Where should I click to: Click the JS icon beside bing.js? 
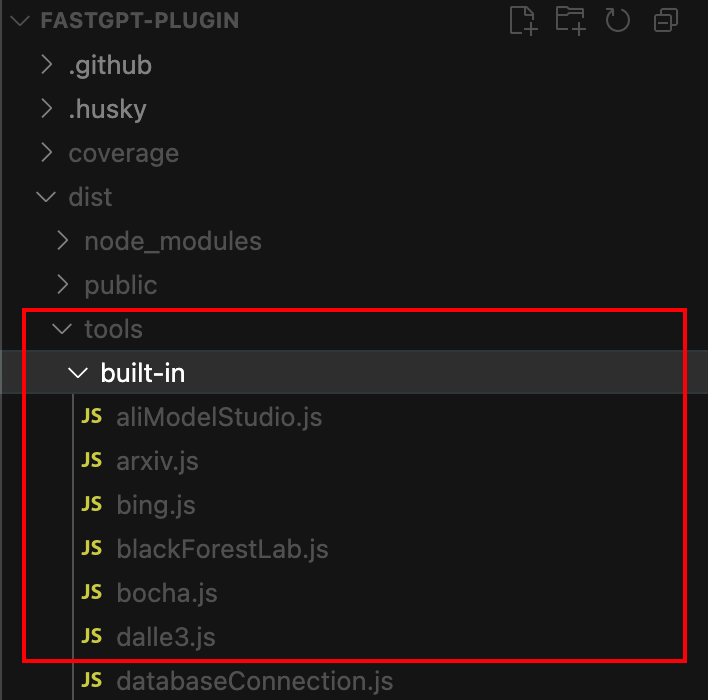point(92,505)
